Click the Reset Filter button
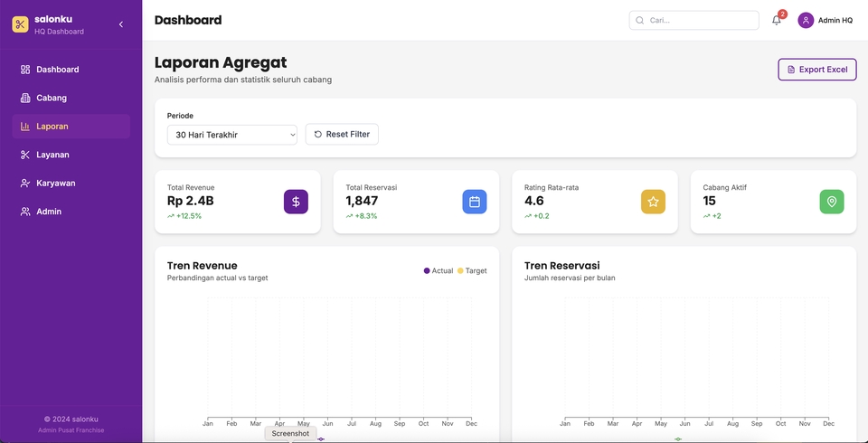This screenshot has width=868, height=443. pyautogui.click(x=342, y=134)
